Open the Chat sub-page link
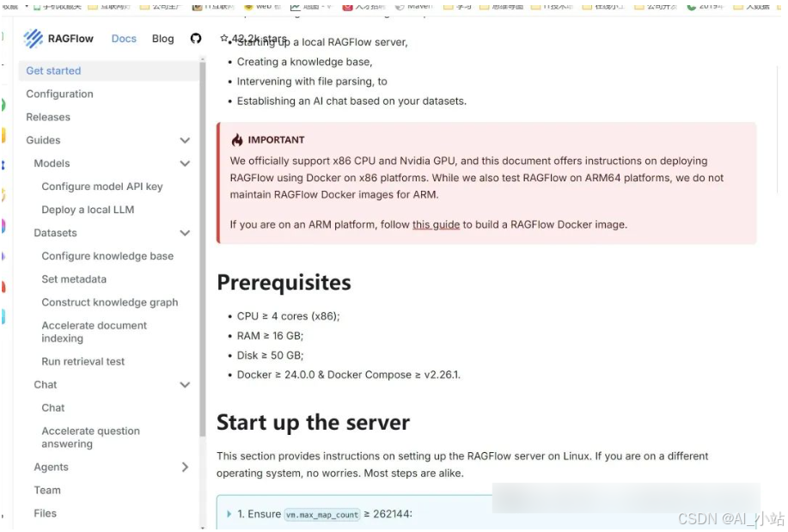 [52, 407]
